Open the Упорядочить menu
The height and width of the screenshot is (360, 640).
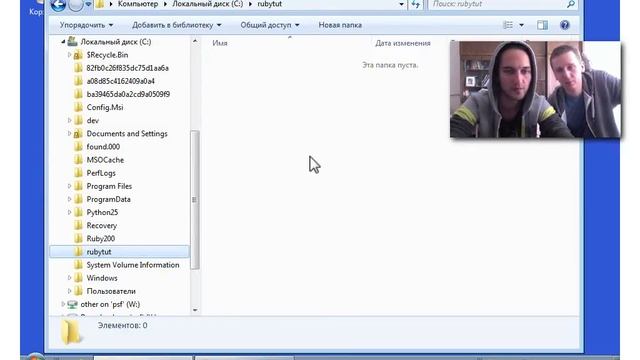pos(86,25)
